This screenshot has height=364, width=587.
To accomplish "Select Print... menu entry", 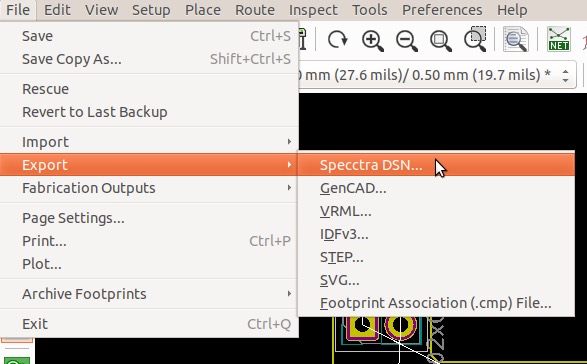I will click(x=149, y=241).
